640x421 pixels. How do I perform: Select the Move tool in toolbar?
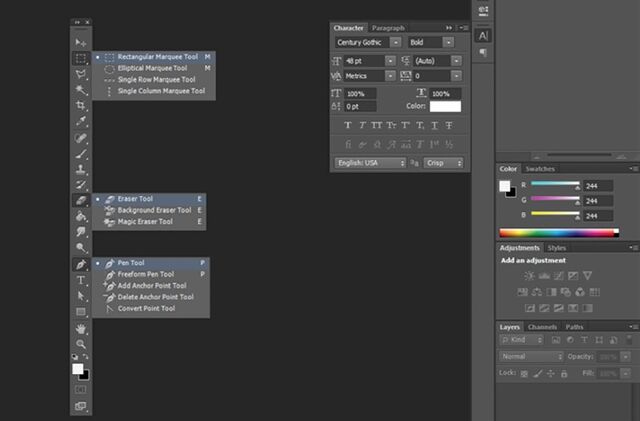click(x=81, y=42)
